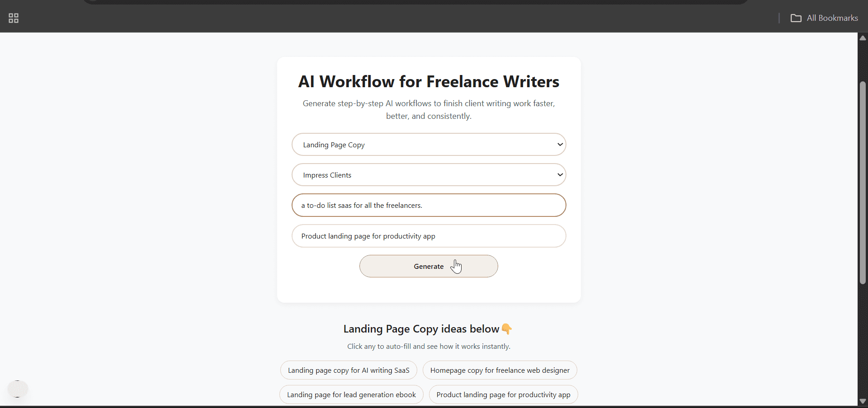Select the productivity app suggestion chip

(503, 395)
